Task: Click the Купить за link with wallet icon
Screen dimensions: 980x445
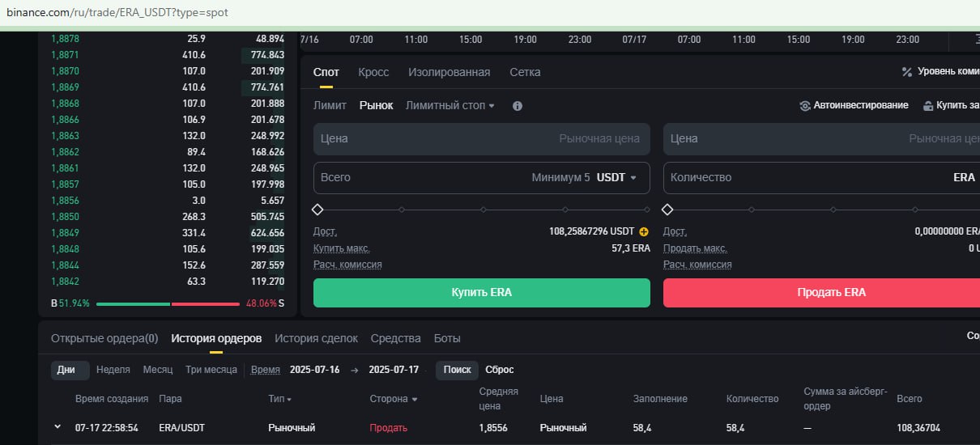Action: coord(952,106)
